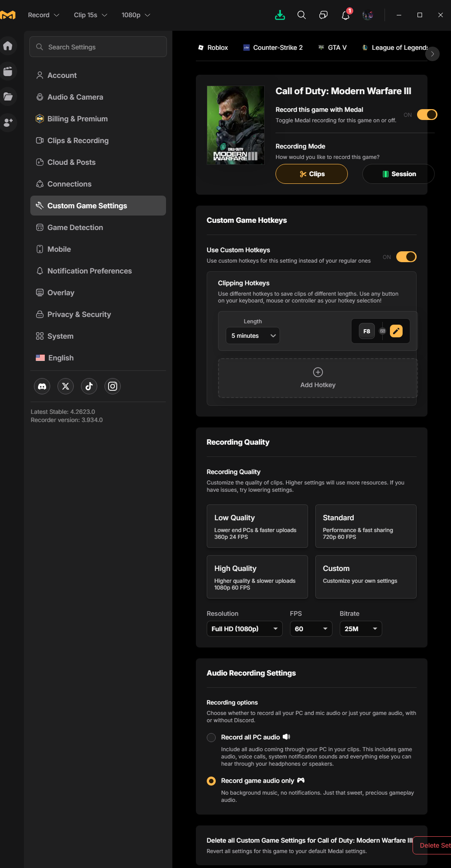The image size is (451, 868).
Task: Click the keyboard device icon beside F8
Action: 383,331
